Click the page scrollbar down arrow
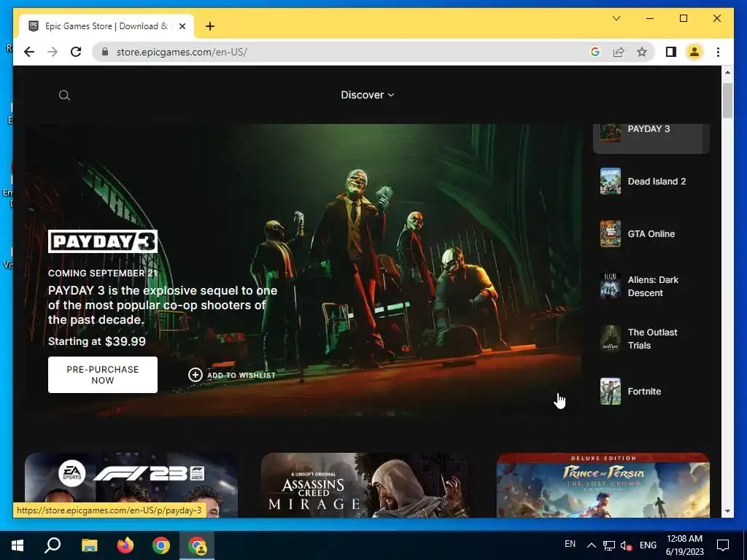 (727, 511)
